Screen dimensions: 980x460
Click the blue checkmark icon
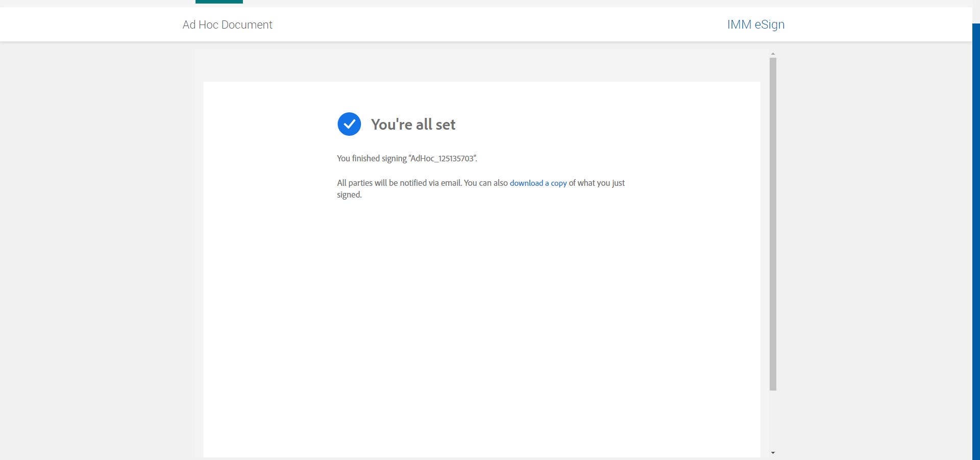click(x=349, y=124)
